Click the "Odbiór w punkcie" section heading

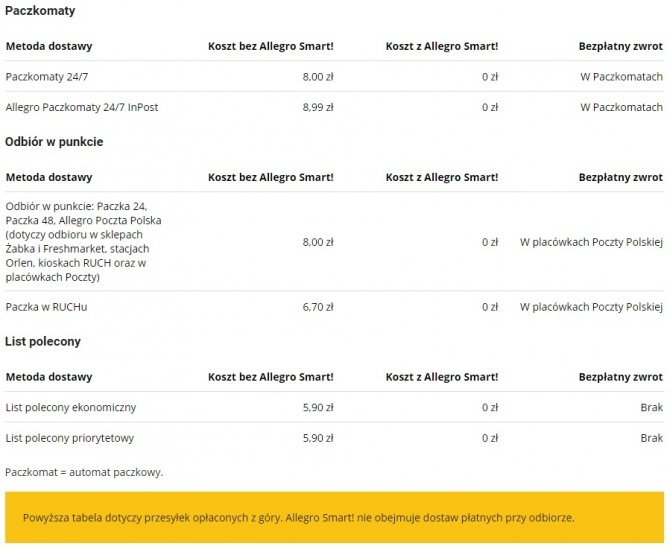coord(54,142)
